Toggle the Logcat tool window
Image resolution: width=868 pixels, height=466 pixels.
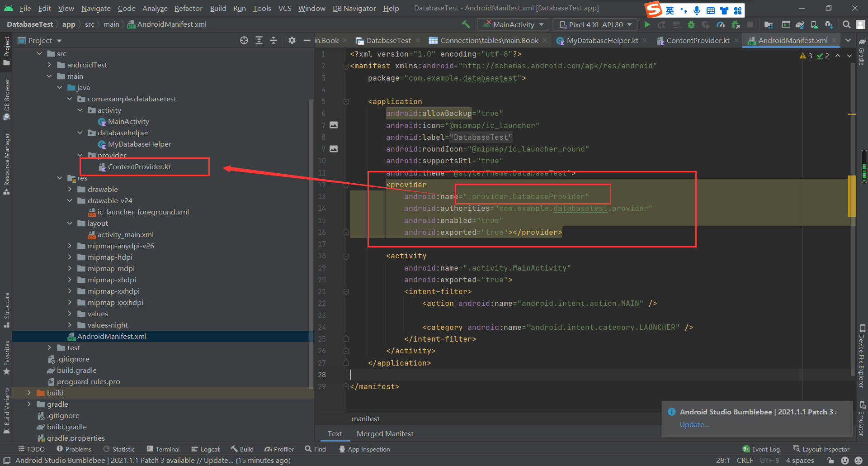[205, 449]
